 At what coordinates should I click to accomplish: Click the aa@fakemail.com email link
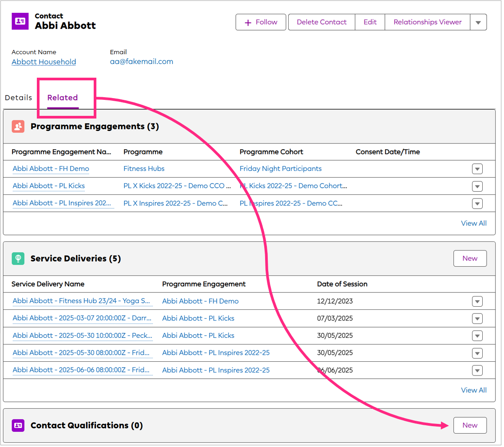click(x=141, y=61)
